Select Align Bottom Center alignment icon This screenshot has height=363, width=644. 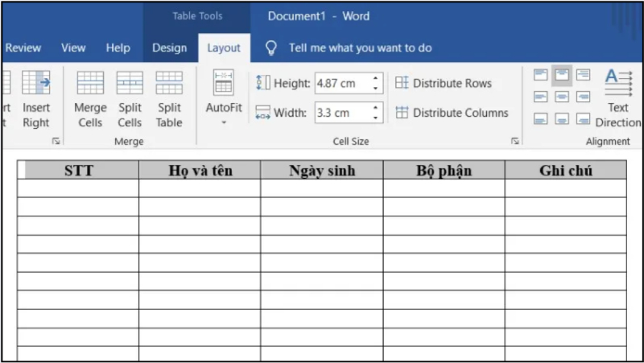click(x=562, y=119)
